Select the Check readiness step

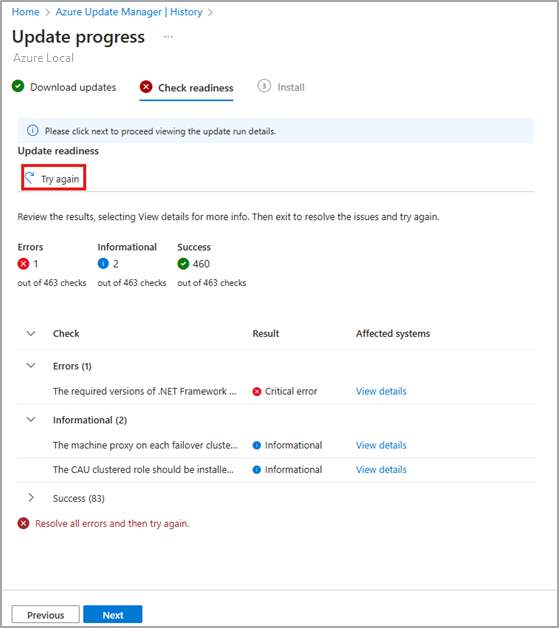tap(186, 88)
